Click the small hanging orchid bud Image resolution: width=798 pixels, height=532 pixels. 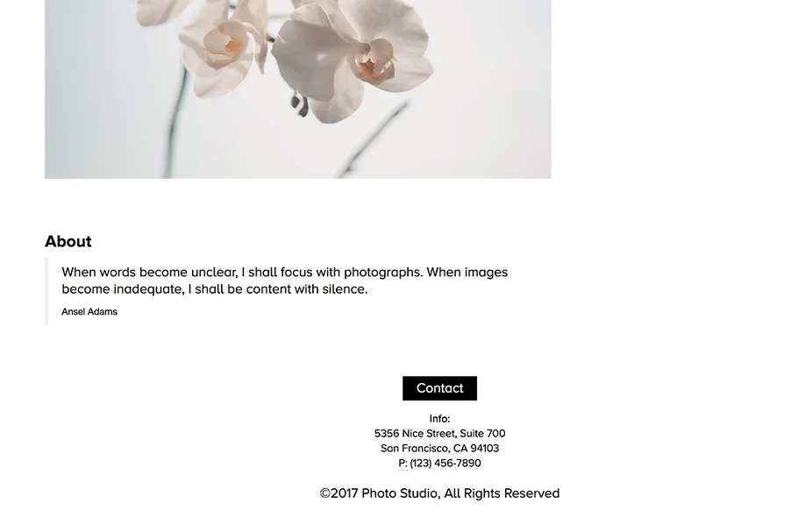(299, 103)
